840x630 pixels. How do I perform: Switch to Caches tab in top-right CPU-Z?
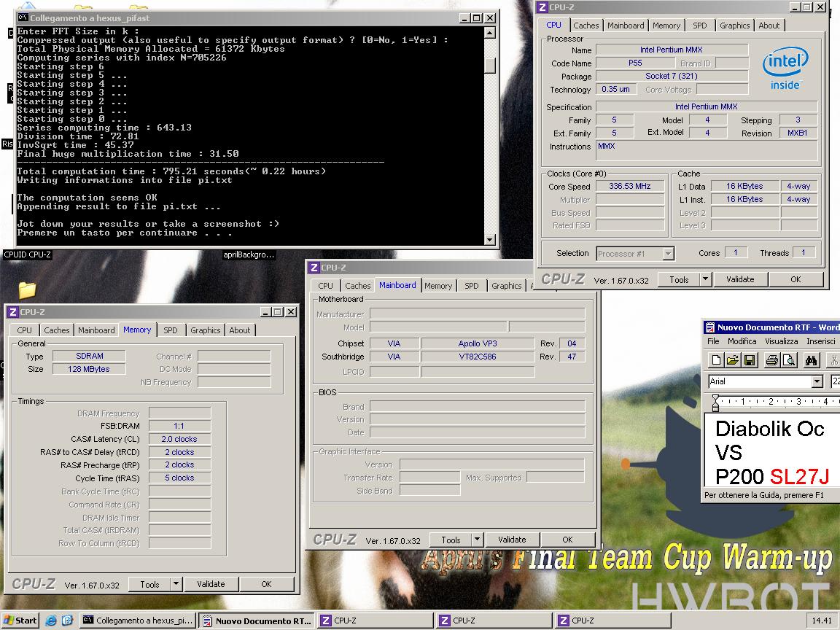(x=586, y=26)
